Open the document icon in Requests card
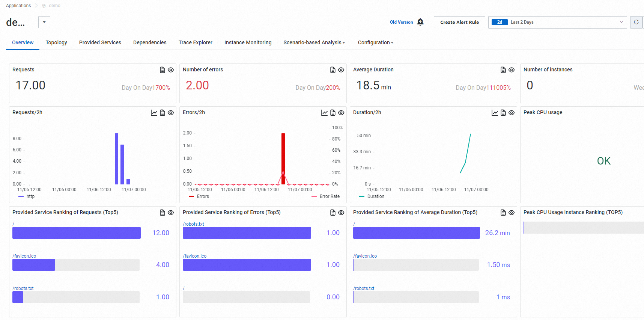 point(163,70)
